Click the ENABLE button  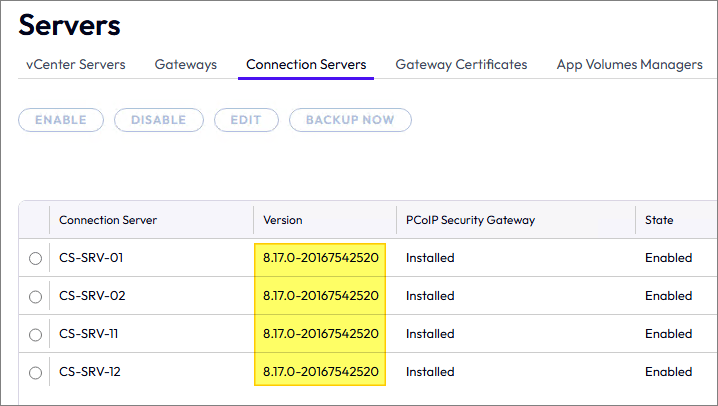tap(60, 120)
